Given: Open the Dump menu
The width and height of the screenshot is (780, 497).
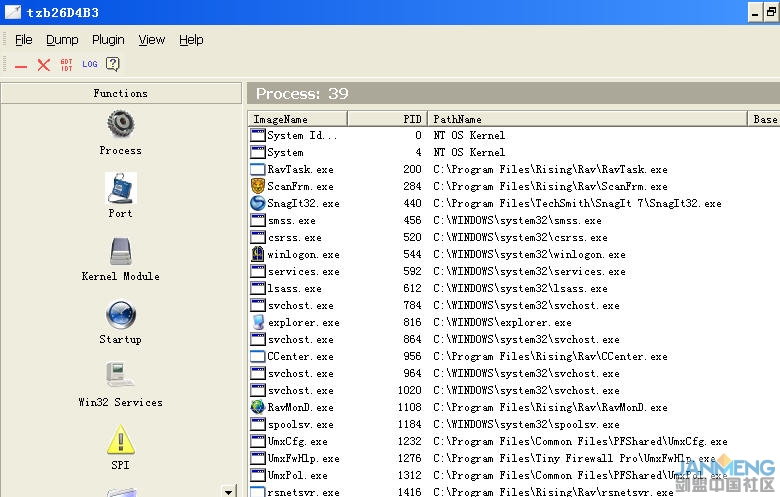Looking at the screenshot, I should click(62, 40).
